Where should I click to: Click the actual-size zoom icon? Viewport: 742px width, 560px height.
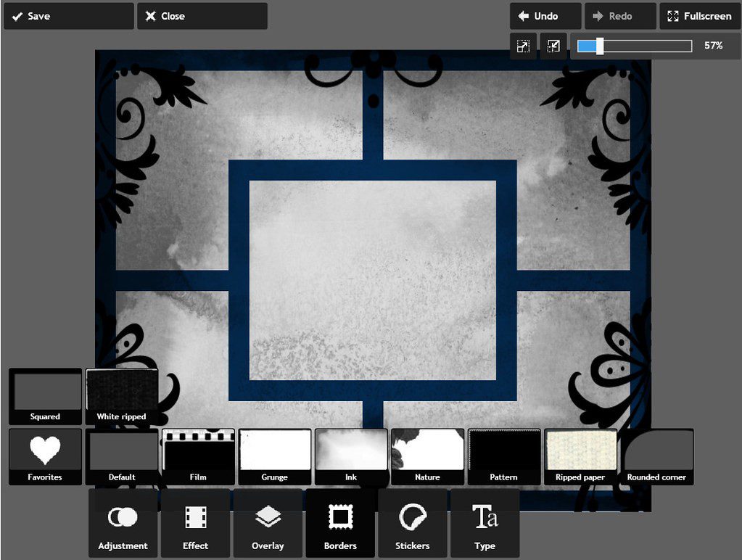553,46
